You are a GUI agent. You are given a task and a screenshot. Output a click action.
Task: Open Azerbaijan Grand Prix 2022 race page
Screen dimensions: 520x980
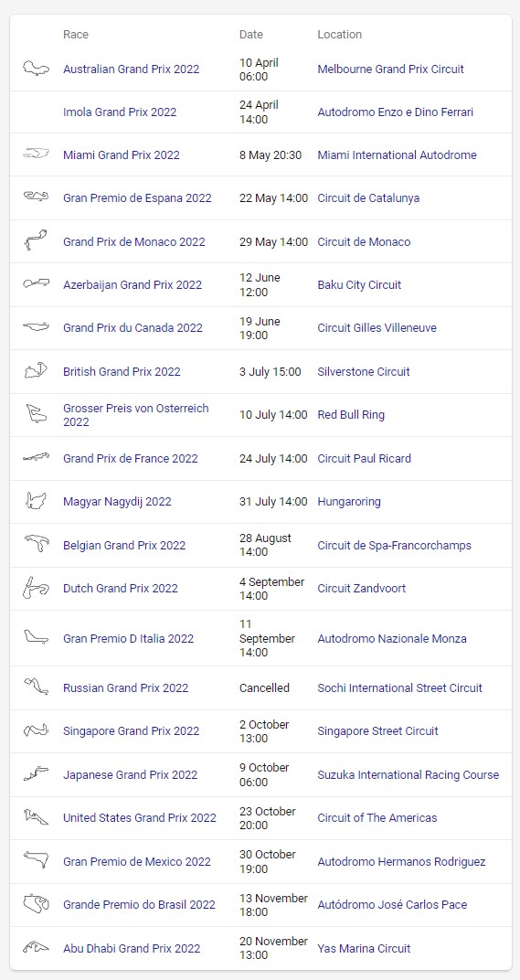(x=133, y=284)
